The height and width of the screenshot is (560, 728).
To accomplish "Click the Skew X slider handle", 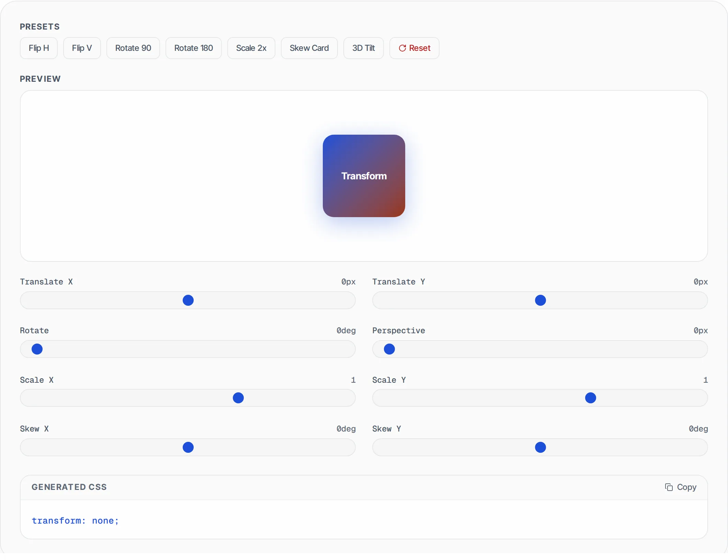I will tap(188, 447).
